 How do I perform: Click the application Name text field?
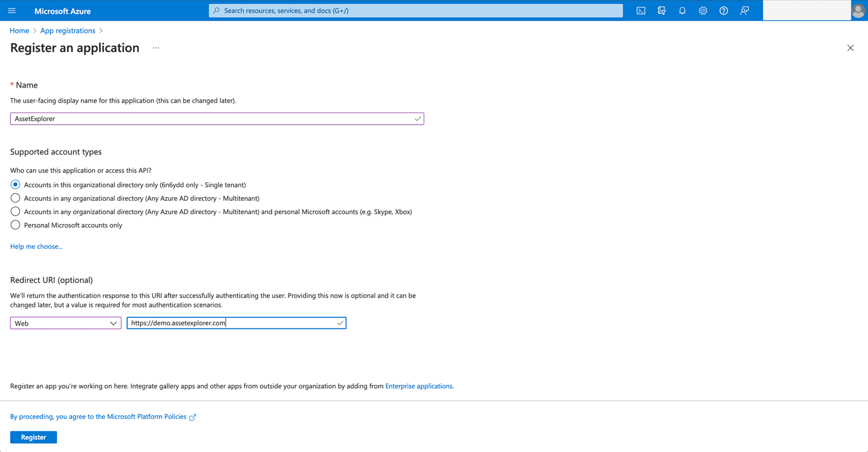point(213,119)
